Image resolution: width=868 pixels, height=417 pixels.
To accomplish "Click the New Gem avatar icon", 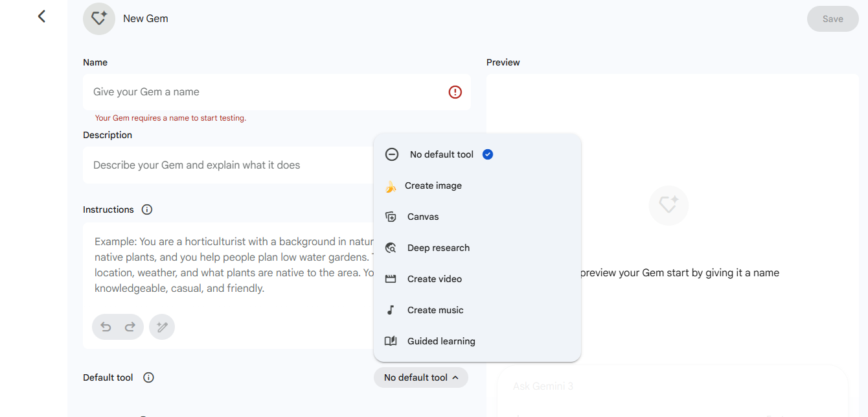I will [99, 19].
